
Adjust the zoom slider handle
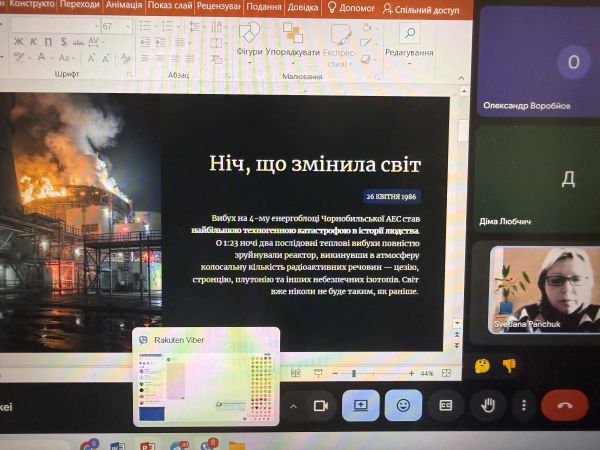point(354,373)
